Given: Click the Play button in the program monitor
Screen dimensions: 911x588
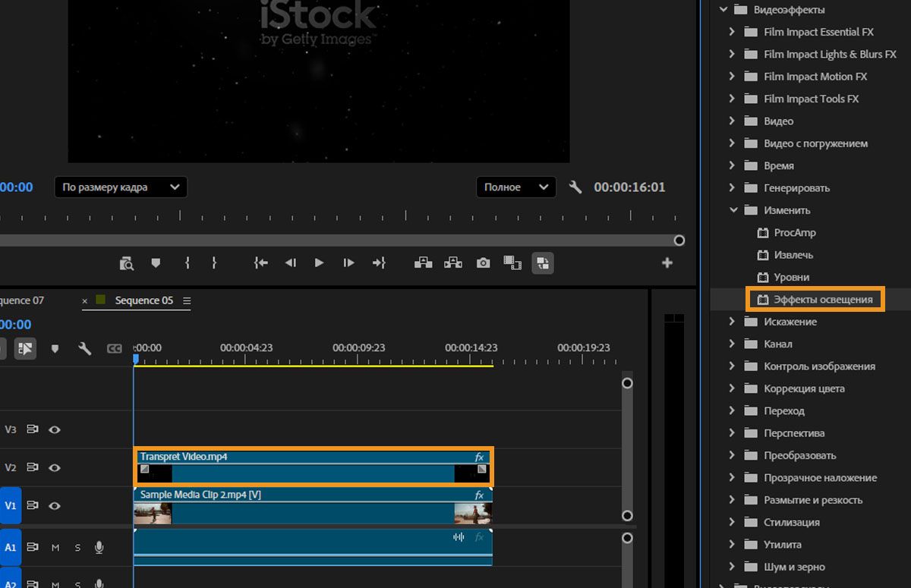Looking at the screenshot, I should point(319,263).
